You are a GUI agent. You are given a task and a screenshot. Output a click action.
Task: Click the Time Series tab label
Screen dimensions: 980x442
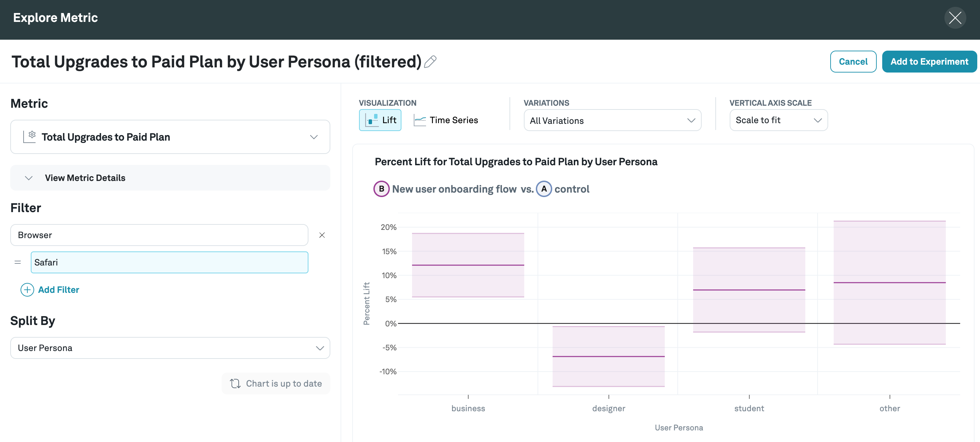pos(454,120)
